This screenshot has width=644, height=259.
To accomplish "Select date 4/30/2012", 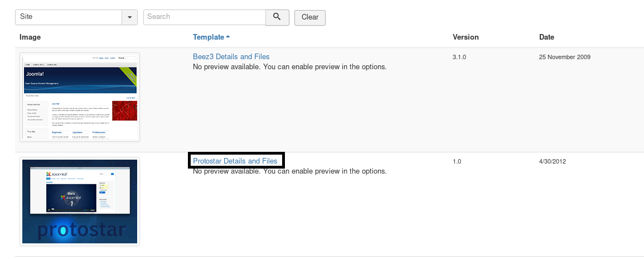I will 553,161.
